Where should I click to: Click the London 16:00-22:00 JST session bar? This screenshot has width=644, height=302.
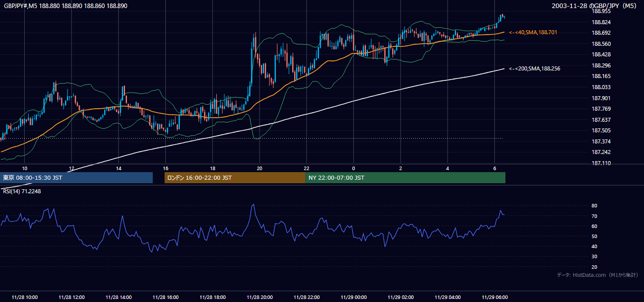(x=235, y=178)
